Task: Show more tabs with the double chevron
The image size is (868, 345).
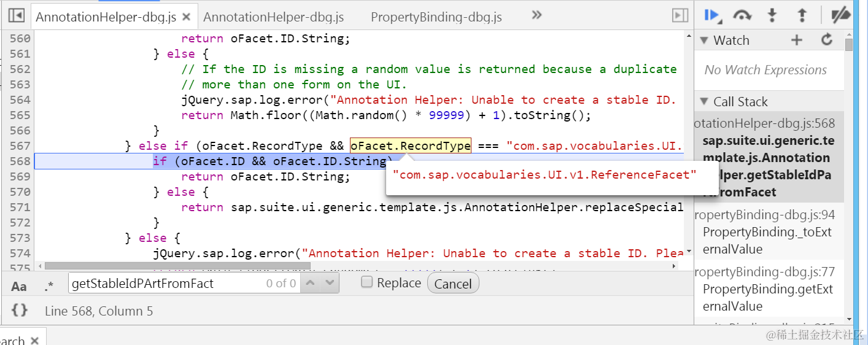Action: coord(537,15)
